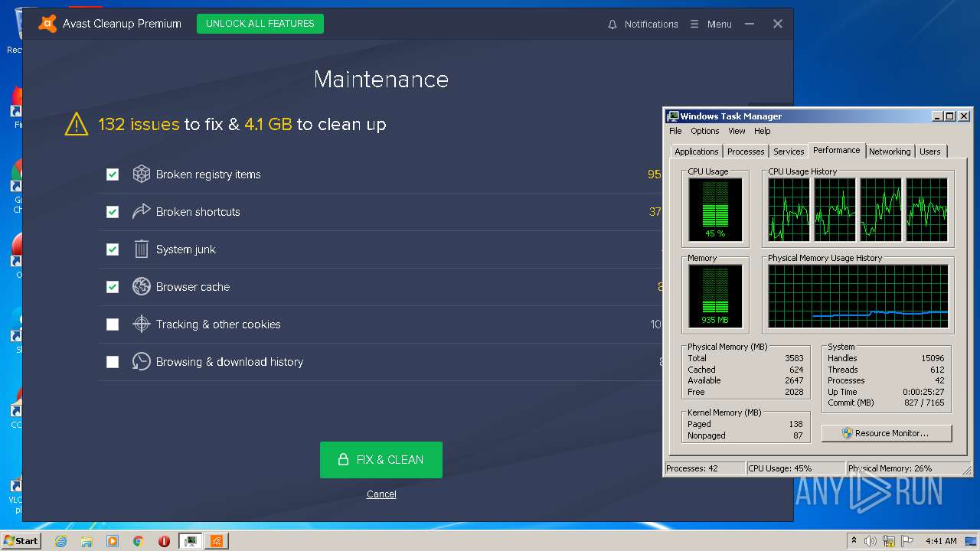The width and height of the screenshot is (980, 551).
Task: Enable Tracking & other cookies checkbox
Action: (113, 324)
